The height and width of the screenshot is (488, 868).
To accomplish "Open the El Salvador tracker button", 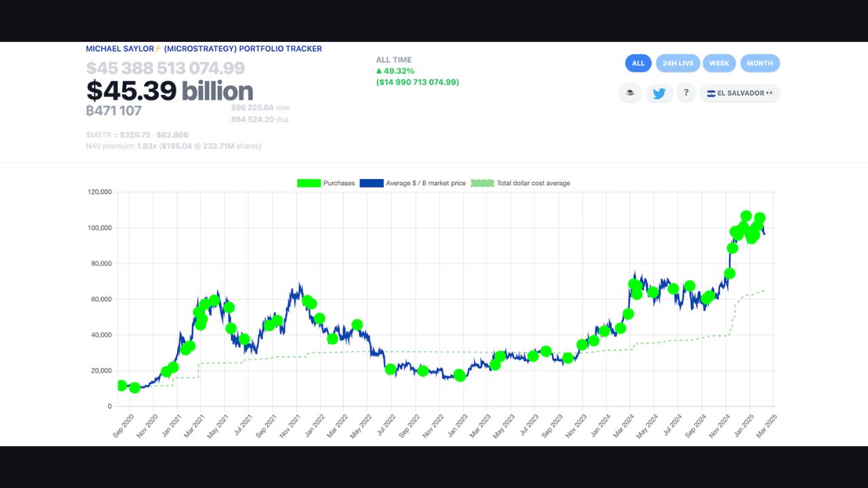I will pos(740,93).
